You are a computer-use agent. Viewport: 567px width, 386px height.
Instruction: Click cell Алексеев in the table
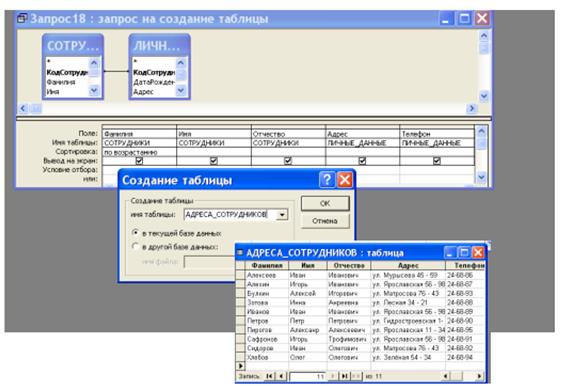click(x=267, y=275)
